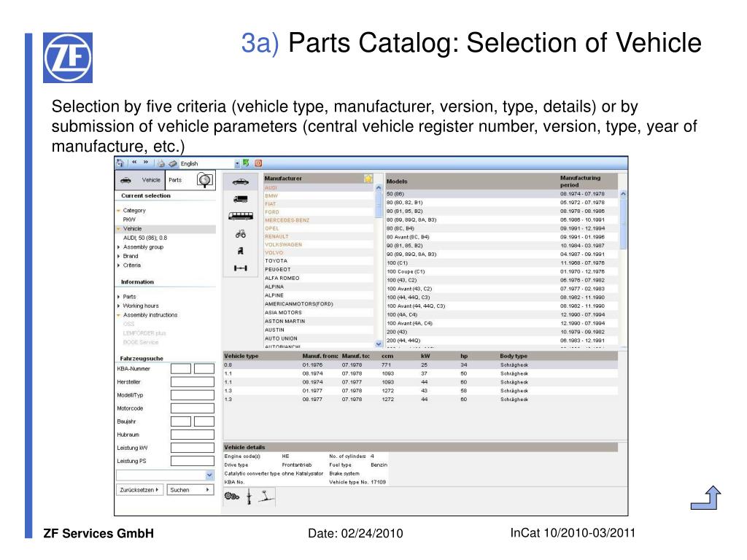Click Manufacturer list scroll-down arrow
Viewport: 747px width, 560px height.
[379, 343]
